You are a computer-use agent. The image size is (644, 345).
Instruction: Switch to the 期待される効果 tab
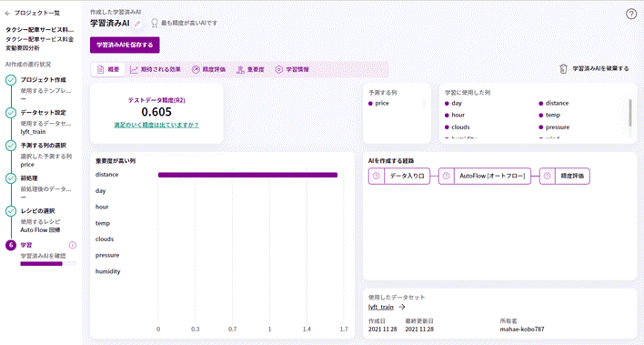point(156,69)
